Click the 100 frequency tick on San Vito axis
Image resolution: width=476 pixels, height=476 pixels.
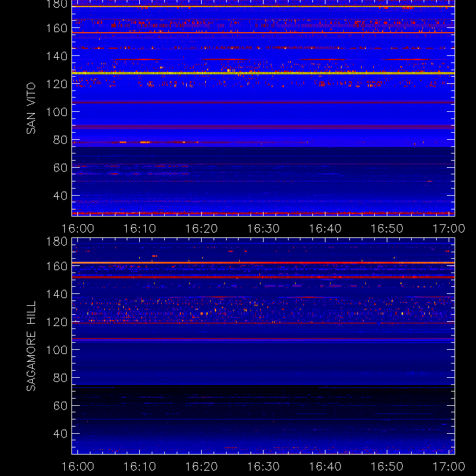(x=57, y=112)
